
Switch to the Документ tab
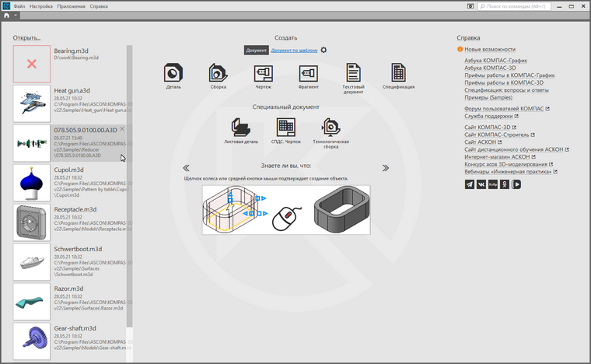[x=256, y=51]
